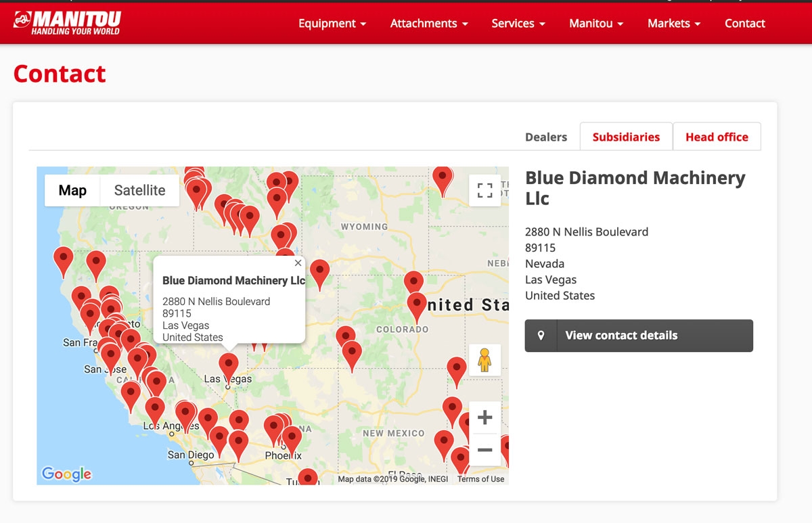Open the Services dropdown
812x523 pixels.
518,23
